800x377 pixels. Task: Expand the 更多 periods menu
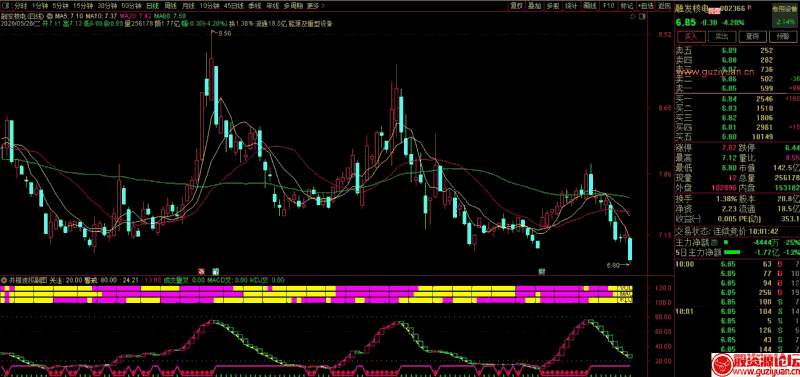click(x=315, y=6)
